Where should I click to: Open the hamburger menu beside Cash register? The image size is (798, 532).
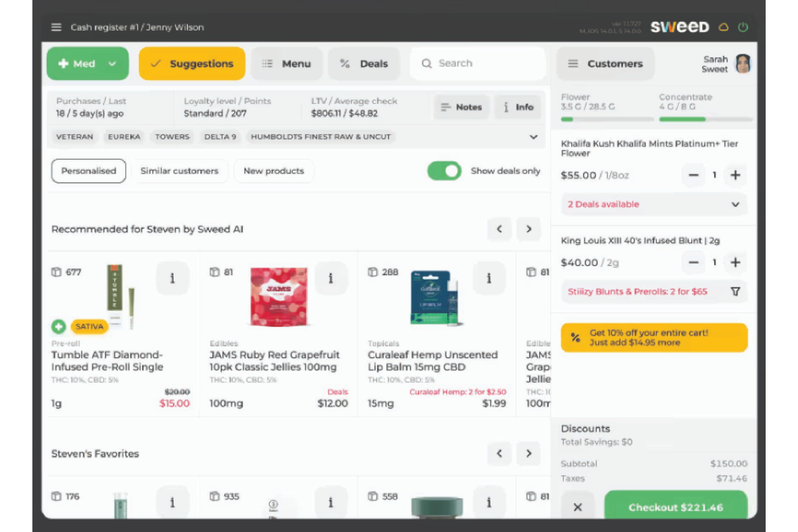pos(56,27)
